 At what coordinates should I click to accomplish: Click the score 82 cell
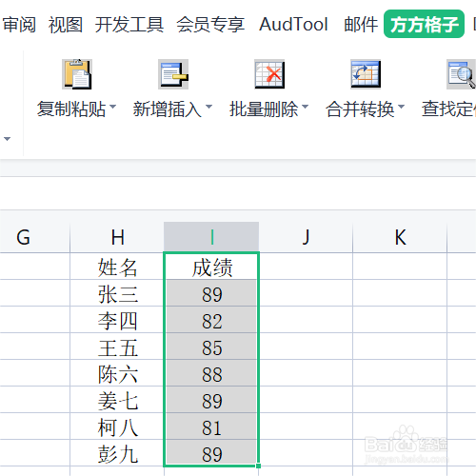pyautogui.click(x=211, y=320)
